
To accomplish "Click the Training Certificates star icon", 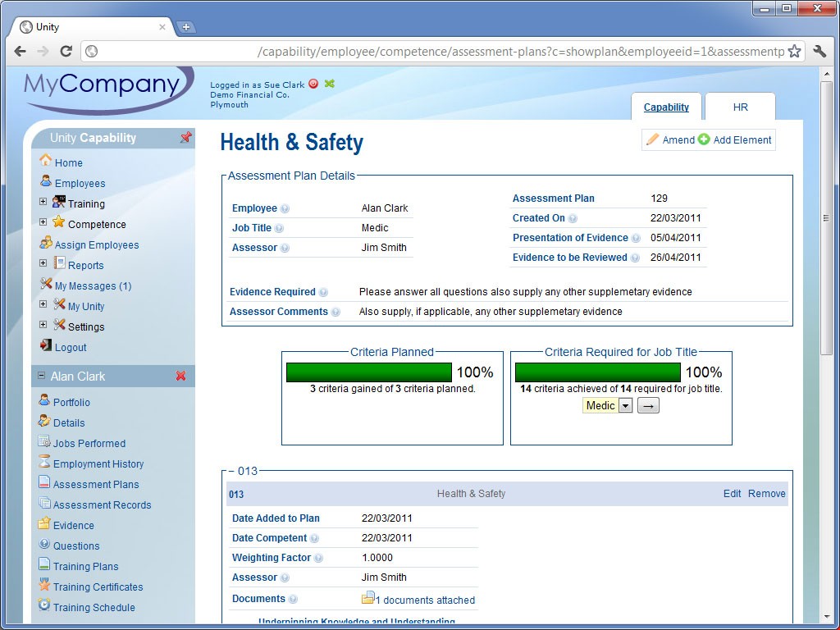I will pos(44,584).
